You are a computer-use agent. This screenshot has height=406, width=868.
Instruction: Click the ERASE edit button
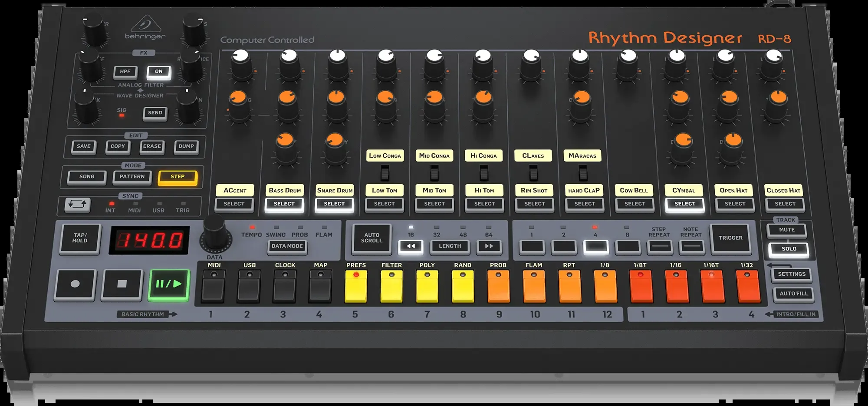point(152,146)
